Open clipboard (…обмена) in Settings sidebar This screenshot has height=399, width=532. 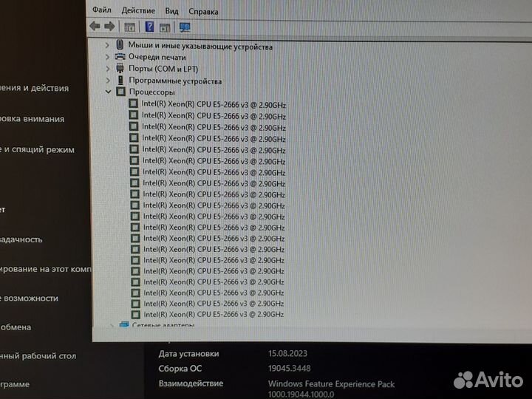[16, 327]
